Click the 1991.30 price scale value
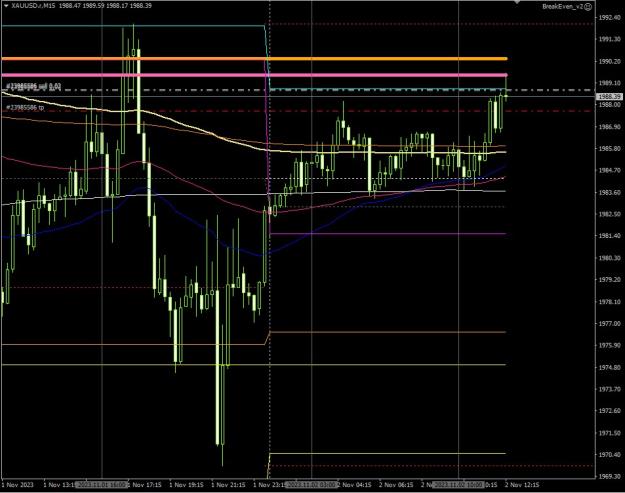Viewport: 625px width, 493px height. point(609,39)
